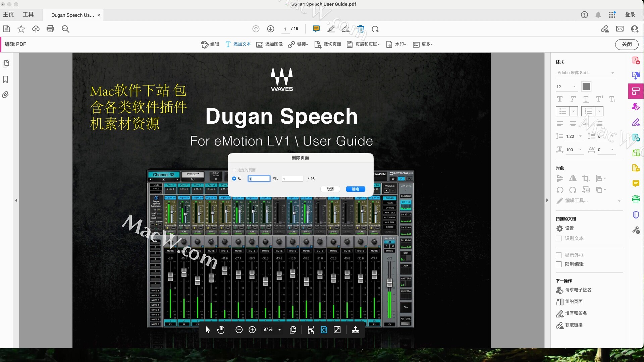Toggle the 显示外框 checkbox
This screenshot has height=362, width=644.
[558, 255]
